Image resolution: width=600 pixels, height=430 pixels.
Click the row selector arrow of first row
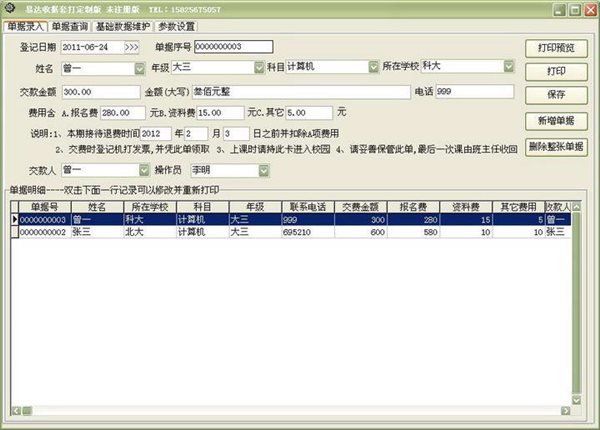15,220
